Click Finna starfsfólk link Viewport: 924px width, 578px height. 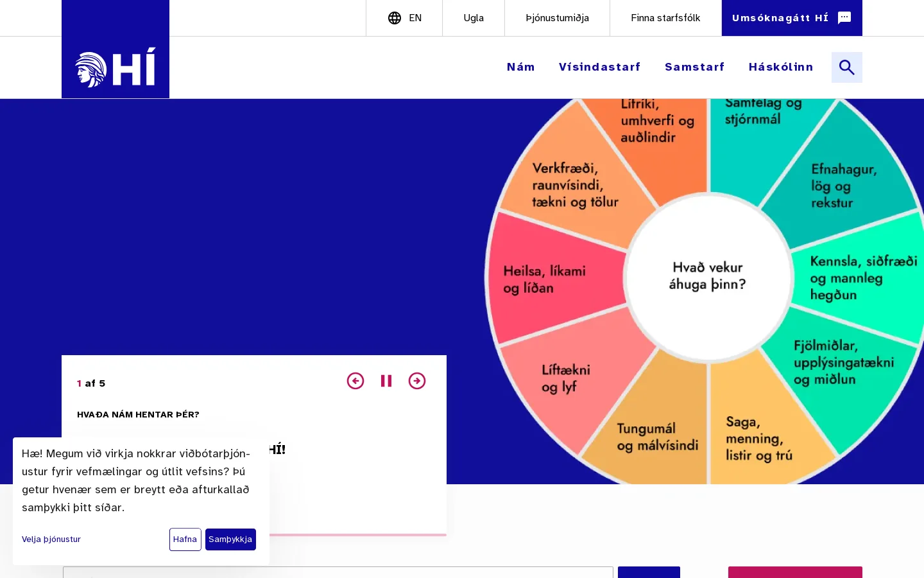pos(665,18)
